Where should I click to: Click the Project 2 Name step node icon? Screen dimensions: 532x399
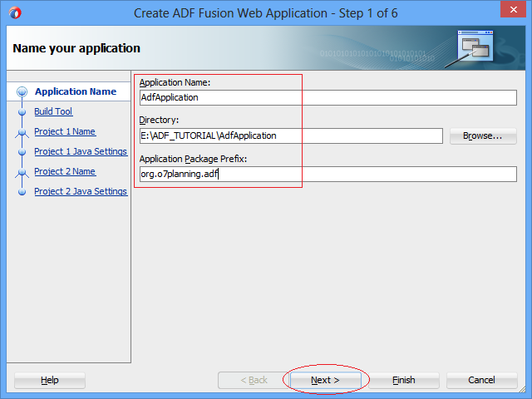[x=22, y=172]
